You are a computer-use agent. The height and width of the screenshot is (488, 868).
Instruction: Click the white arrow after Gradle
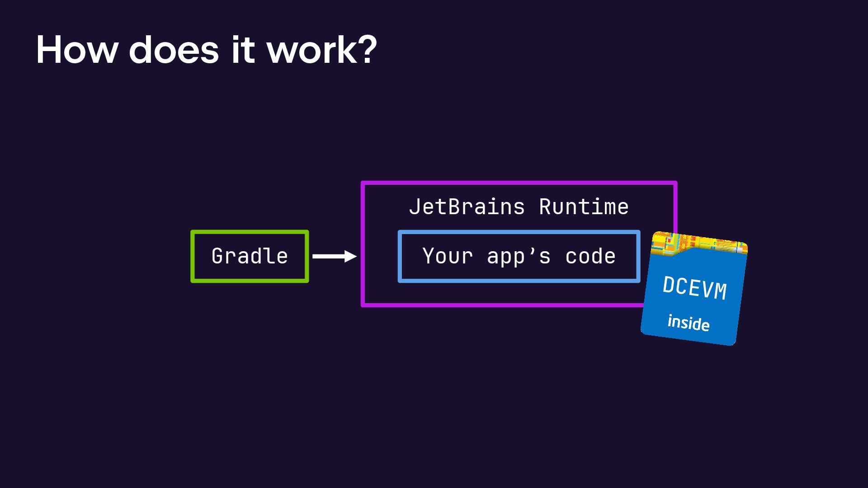[334, 256]
